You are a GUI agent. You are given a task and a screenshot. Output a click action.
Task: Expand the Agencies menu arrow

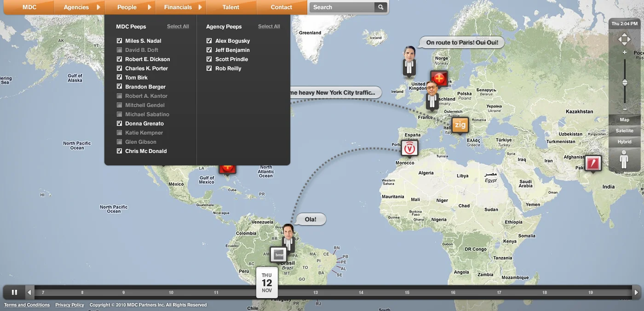pyautogui.click(x=98, y=7)
